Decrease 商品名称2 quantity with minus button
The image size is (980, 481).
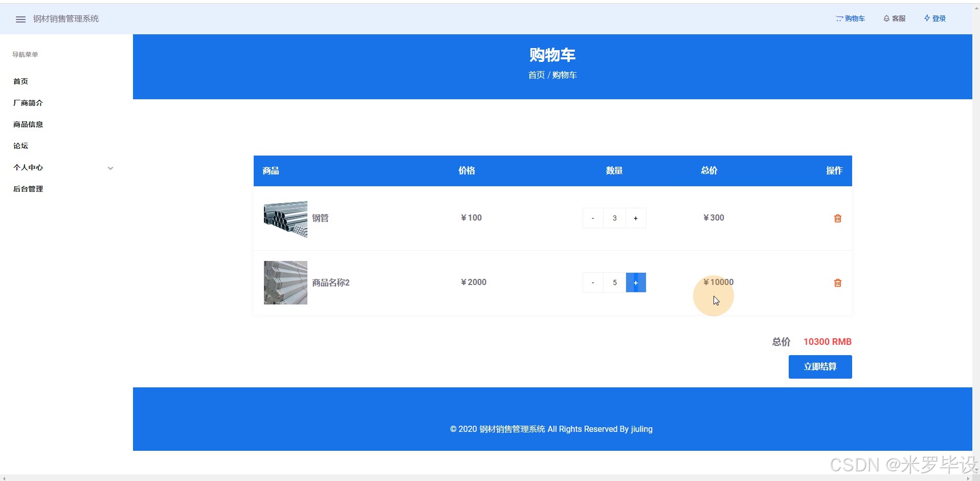pos(593,282)
